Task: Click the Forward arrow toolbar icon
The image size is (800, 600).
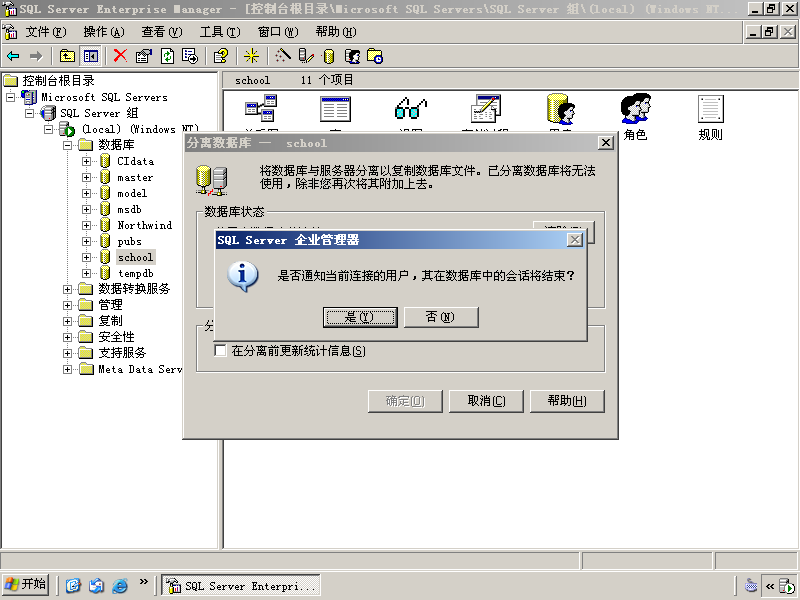Action: [x=36, y=56]
